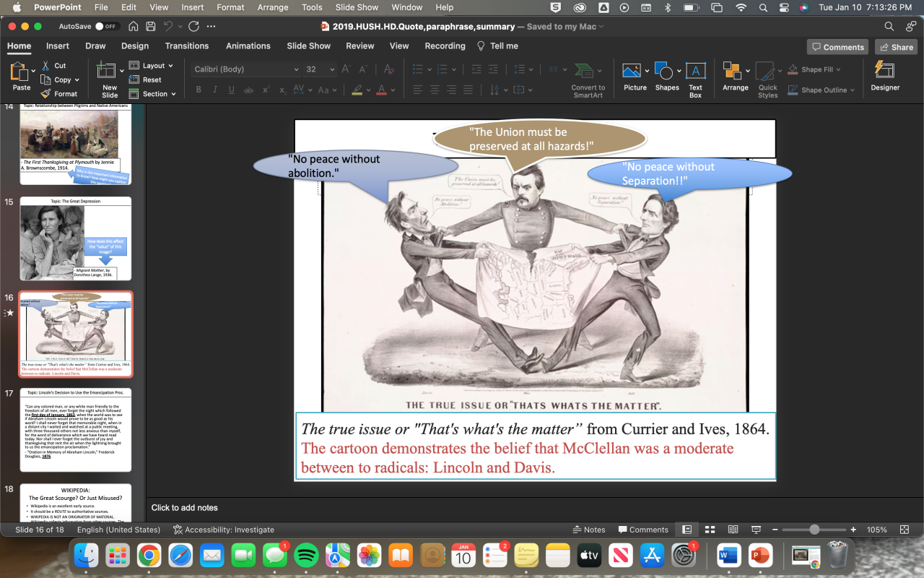Select the Wikipedia slide 18 thumbnail
The height and width of the screenshot is (578, 924).
click(x=76, y=502)
